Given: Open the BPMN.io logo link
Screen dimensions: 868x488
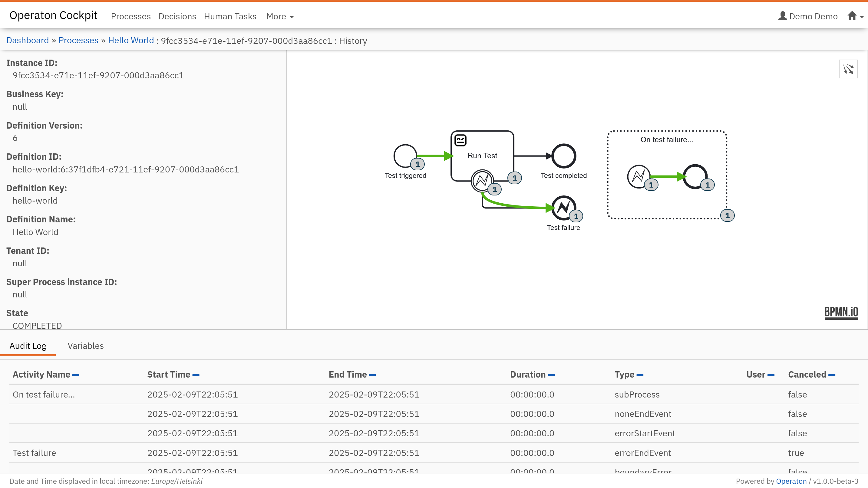Looking at the screenshot, I should click(x=841, y=313).
